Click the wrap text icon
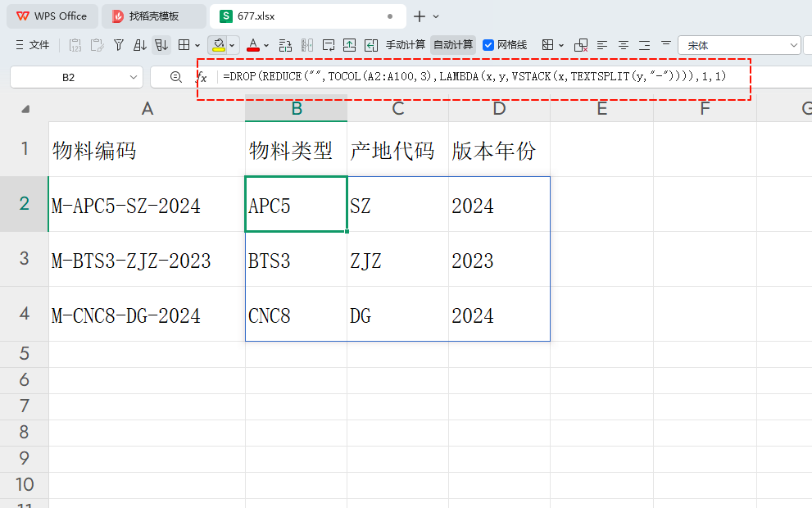Image resolution: width=812 pixels, height=508 pixels. click(x=329, y=45)
